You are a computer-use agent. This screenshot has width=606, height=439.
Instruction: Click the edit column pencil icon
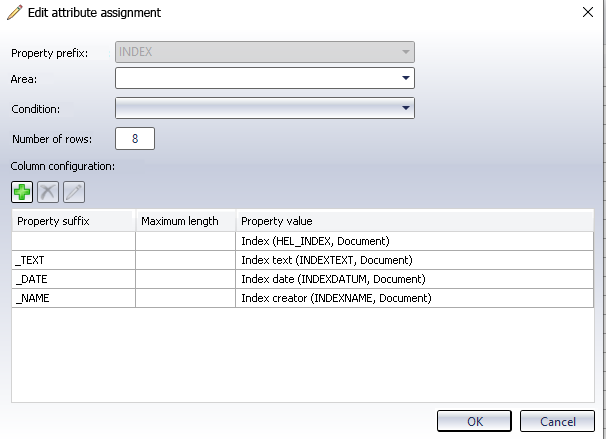click(x=73, y=191)
